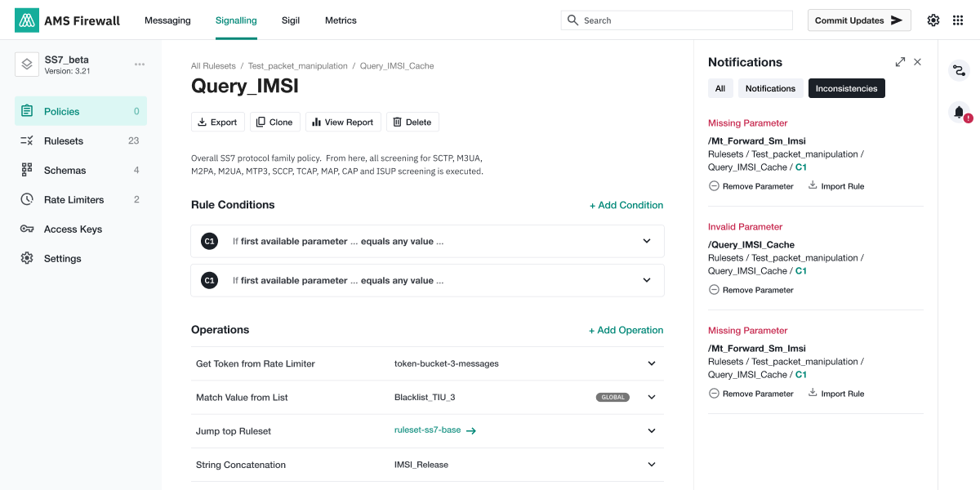This screenshot has width=980, height=490.
Task: Click the Blacklist_TIU_3 value
Action: 425,398
